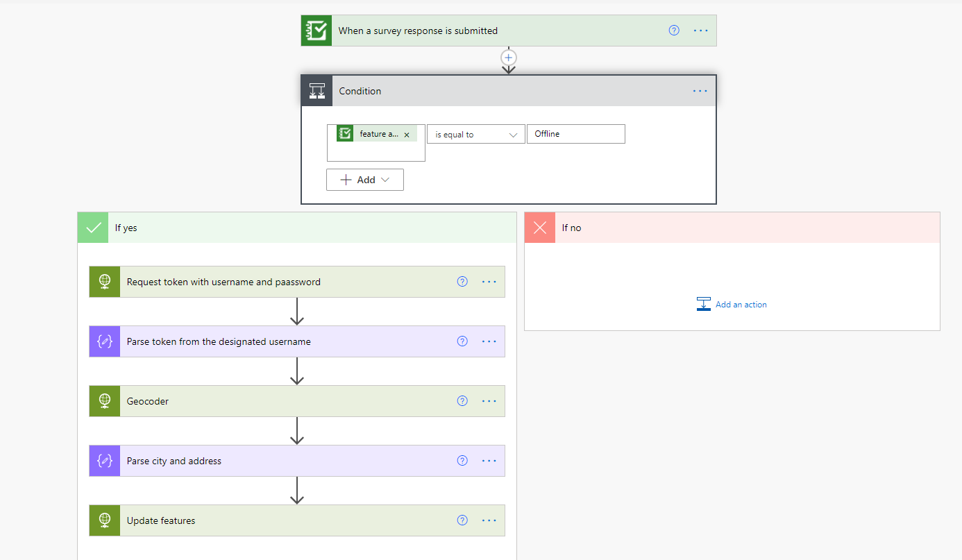Select the Parse JSON icon on Parse city and address
The height and width of the screenshot is (560, 962).
[104, 460]
